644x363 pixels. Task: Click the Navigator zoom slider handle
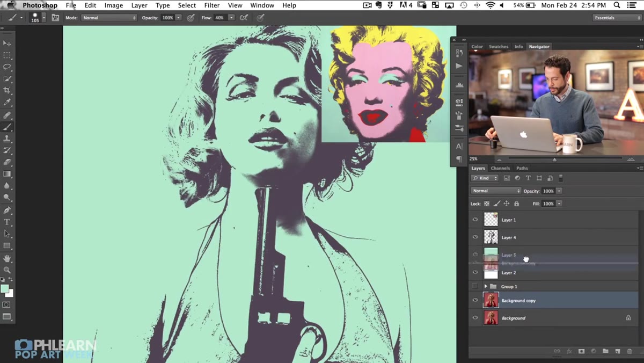pos(554,159)
